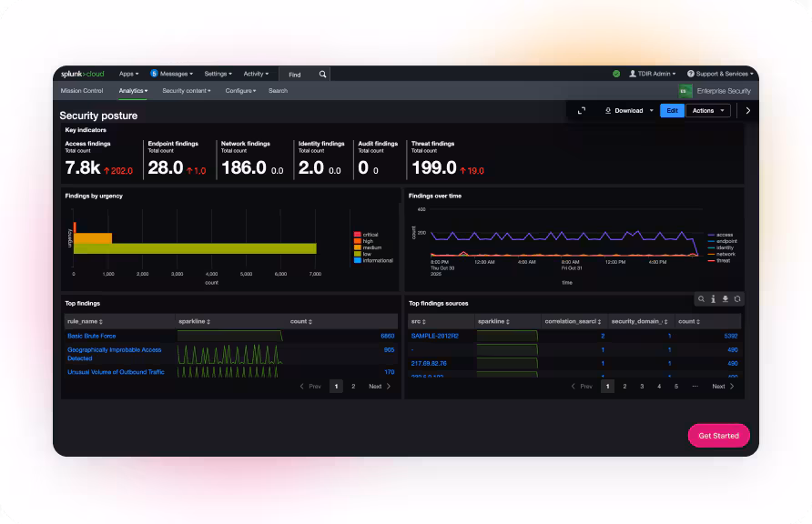Open the TDIR Admin user menu
The image size is (812, 524).
point(653,74)
